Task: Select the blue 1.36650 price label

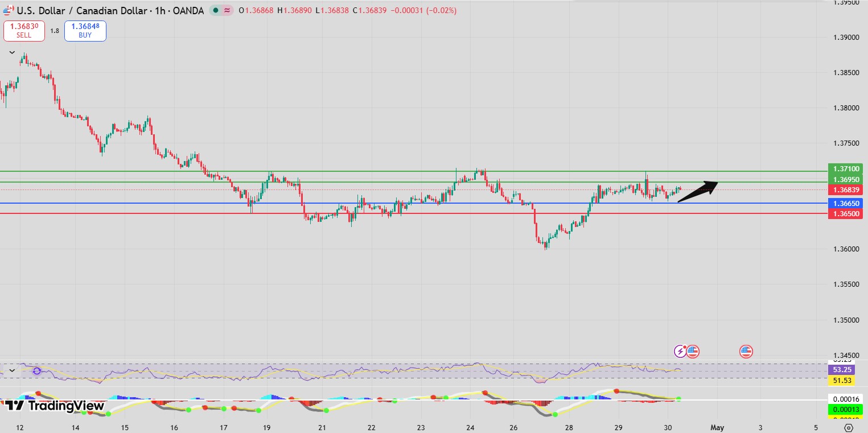Action: (846, 203)
